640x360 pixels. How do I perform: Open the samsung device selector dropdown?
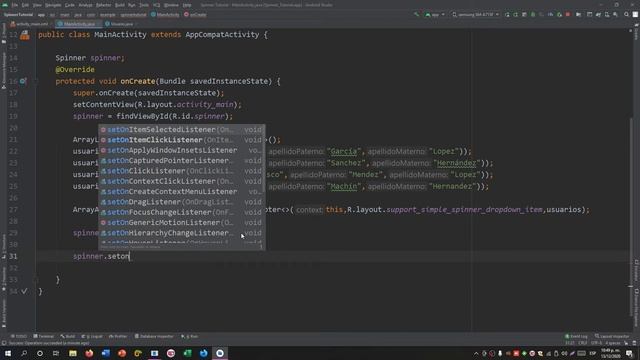(x=476, y=15)
